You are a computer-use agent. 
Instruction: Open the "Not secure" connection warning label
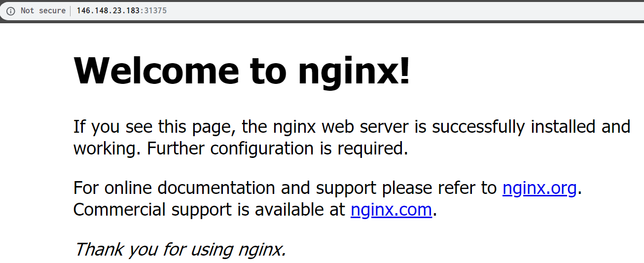click(x=43, y=11)
